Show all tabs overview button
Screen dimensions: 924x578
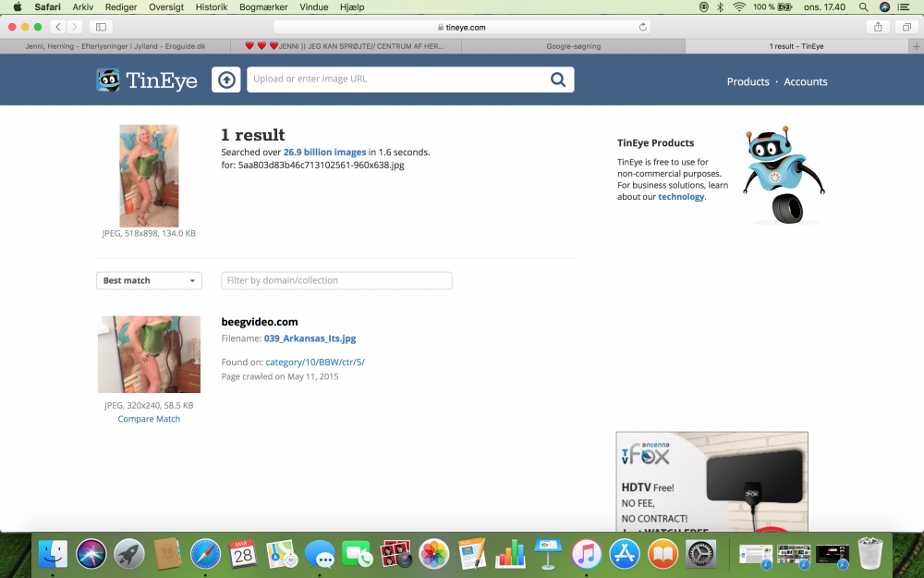(x=907, y=27)
